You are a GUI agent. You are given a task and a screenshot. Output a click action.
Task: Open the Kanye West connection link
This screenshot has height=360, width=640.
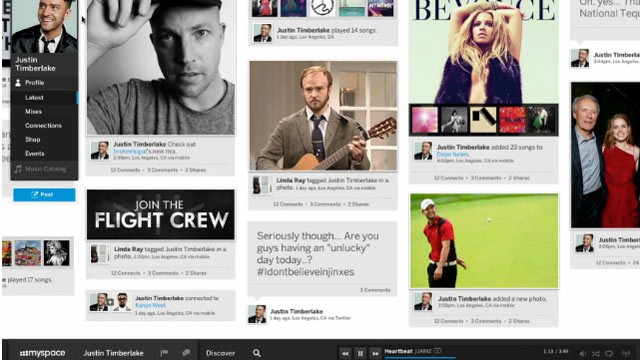150,305
